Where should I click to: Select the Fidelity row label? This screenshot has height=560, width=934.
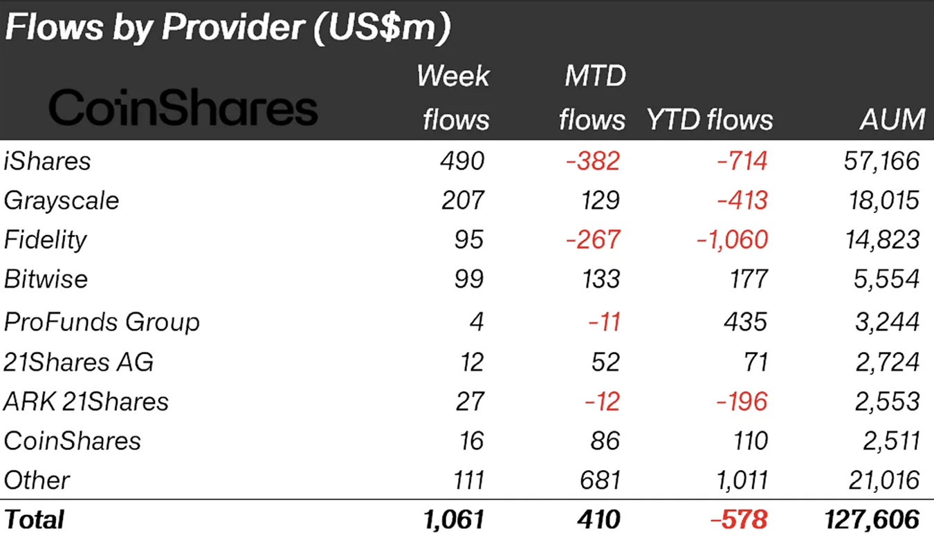pos(46,240)
